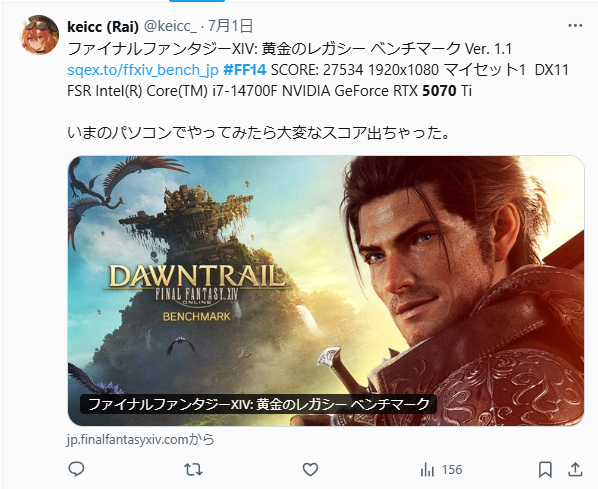Like the post with heart icon
Screen dimensions: 598x489
pos(310,470)
